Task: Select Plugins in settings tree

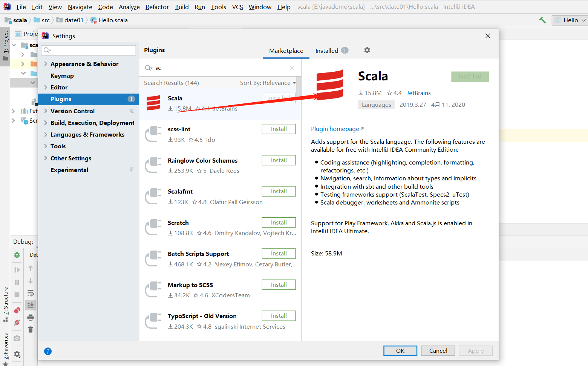Action: point(89,99)
